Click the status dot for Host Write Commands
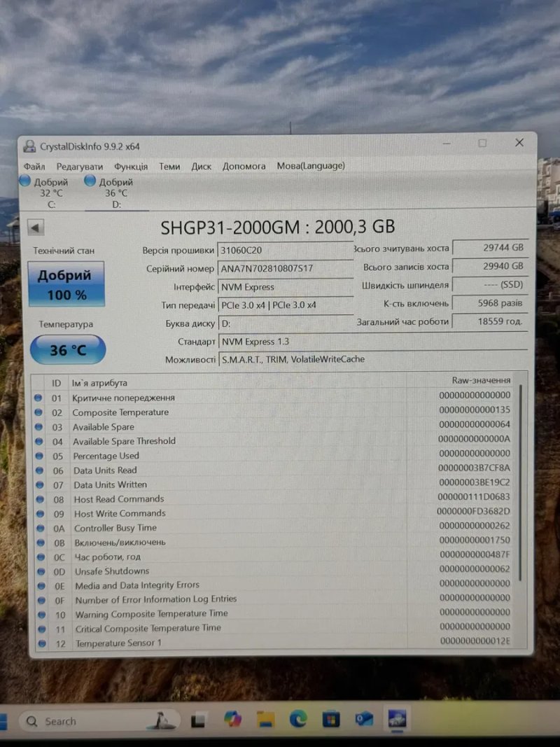This screenshot has height=747, width=560. 40,514
